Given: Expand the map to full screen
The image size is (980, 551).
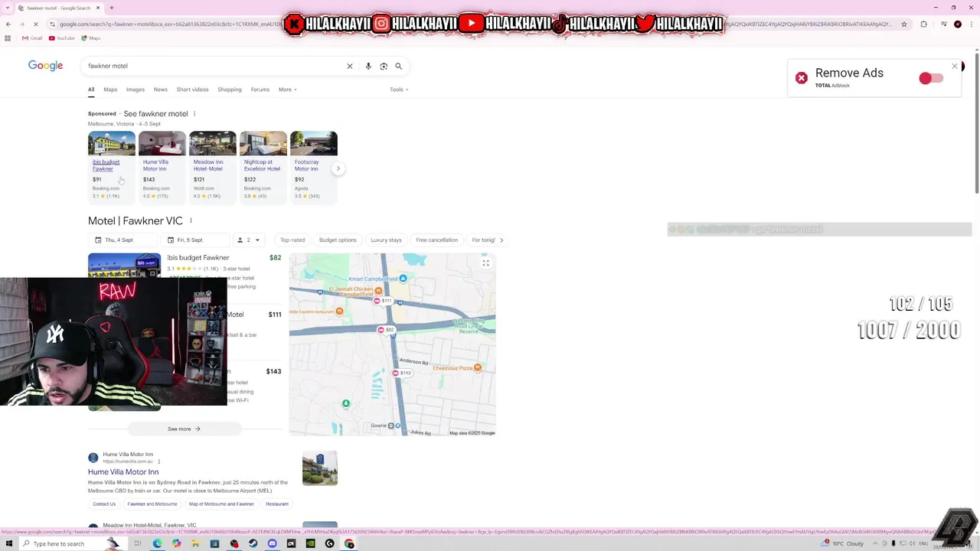Looking at the screenshot, I should 485,263.
